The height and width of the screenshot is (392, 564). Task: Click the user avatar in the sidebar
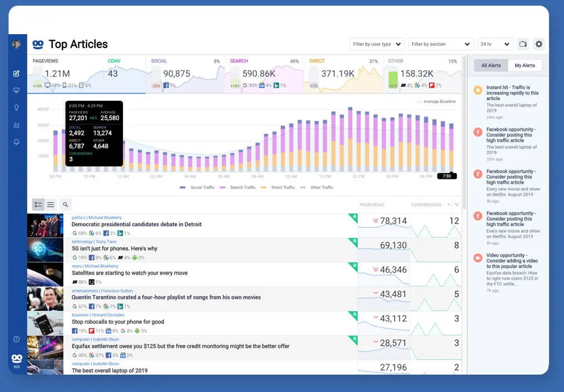coord(16,44)
